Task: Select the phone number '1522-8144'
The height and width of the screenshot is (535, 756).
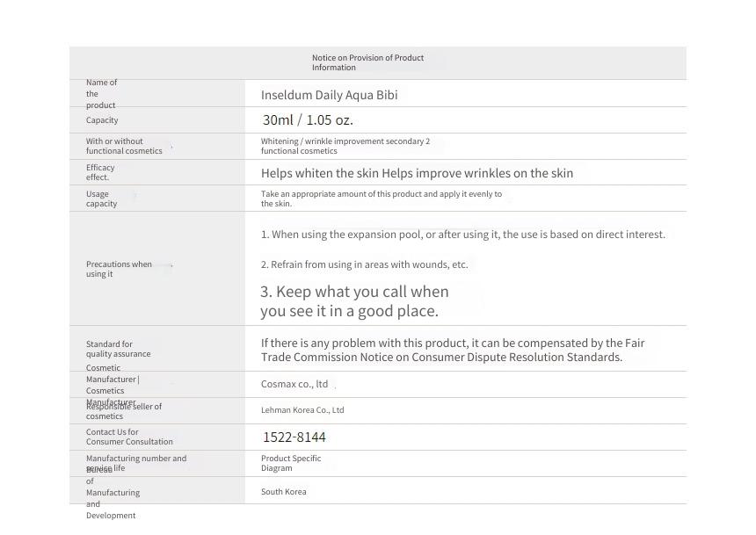Action: (x=294, y=437)
